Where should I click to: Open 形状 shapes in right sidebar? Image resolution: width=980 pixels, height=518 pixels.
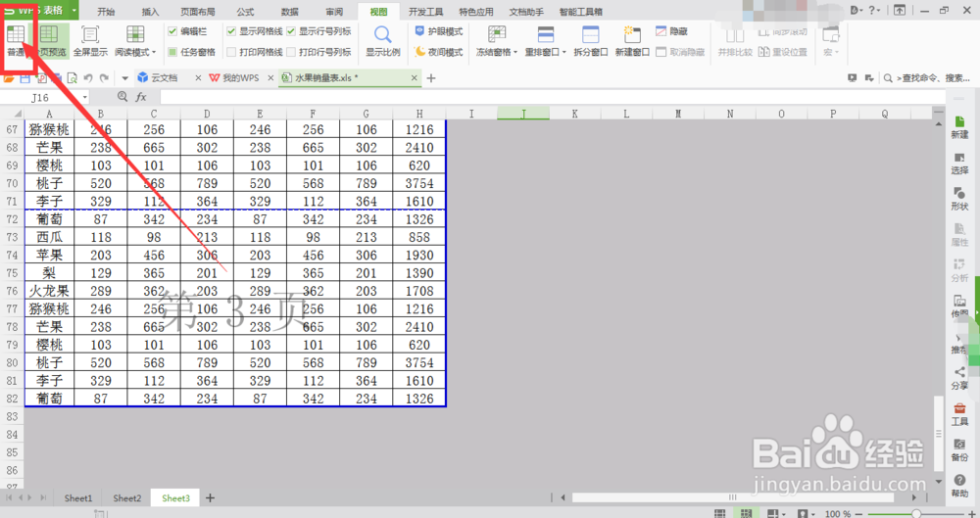(959, 199)
